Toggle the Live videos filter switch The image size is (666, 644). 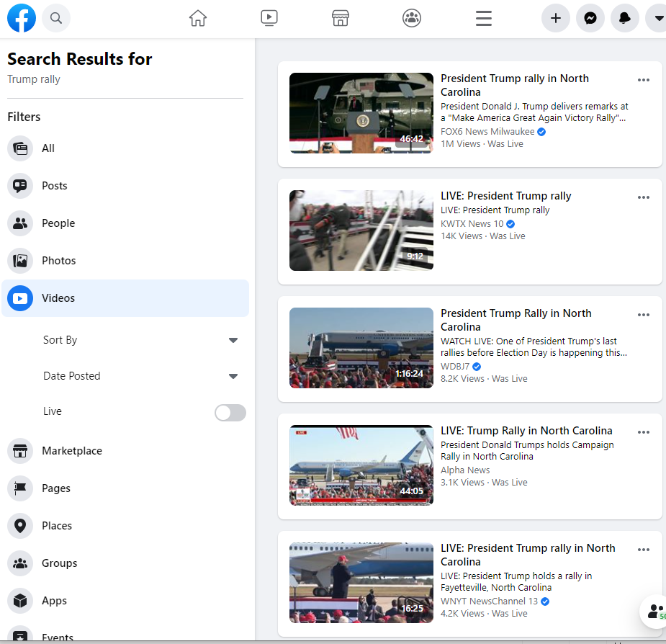pos(230,412)
